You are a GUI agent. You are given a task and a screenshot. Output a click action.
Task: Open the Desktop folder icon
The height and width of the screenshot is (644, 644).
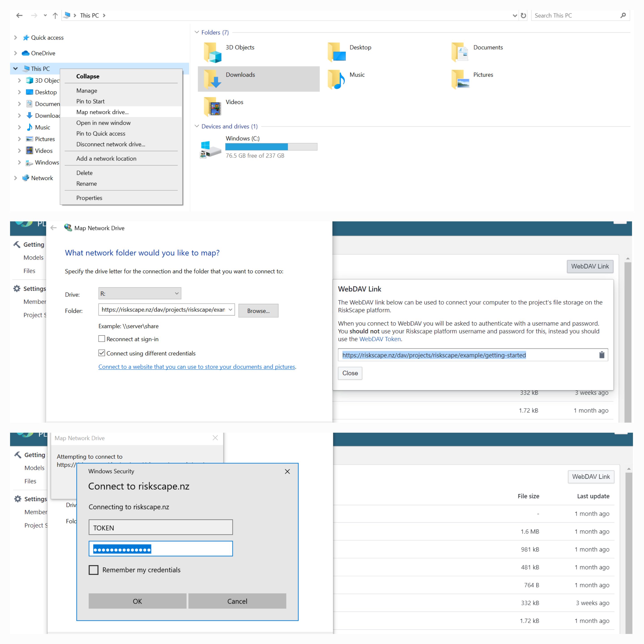click(x=337, y=52)
